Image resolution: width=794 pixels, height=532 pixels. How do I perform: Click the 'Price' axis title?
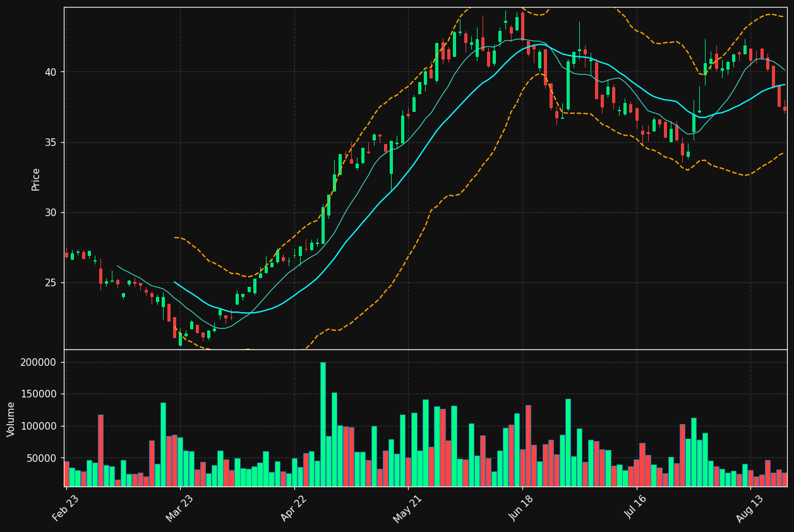pos(36,179)
